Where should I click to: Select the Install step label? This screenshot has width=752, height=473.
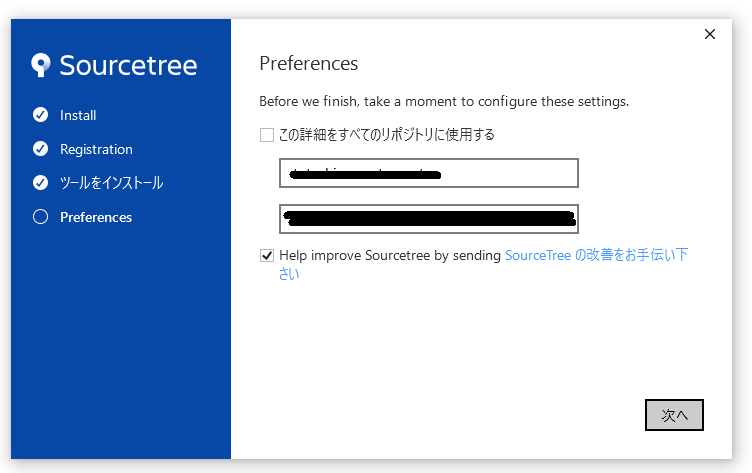78,115
